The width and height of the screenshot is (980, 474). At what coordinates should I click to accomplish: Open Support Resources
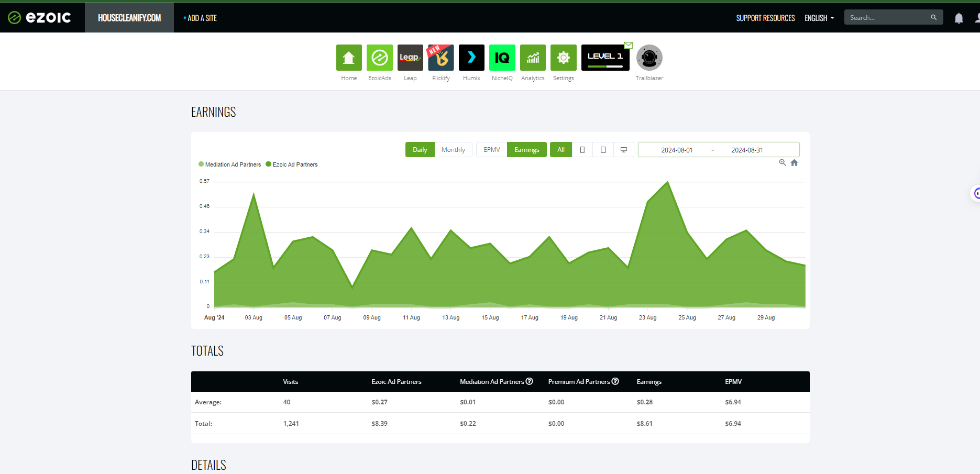pyautogui.click(x=765, y=18)
